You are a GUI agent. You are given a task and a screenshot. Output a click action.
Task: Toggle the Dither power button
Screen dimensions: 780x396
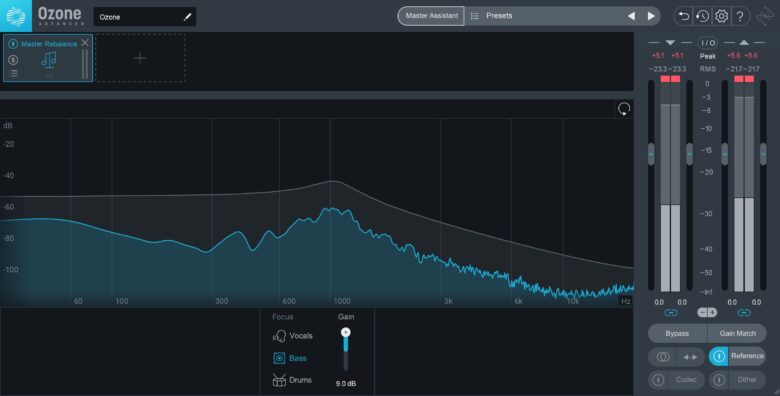coord(719,380)
